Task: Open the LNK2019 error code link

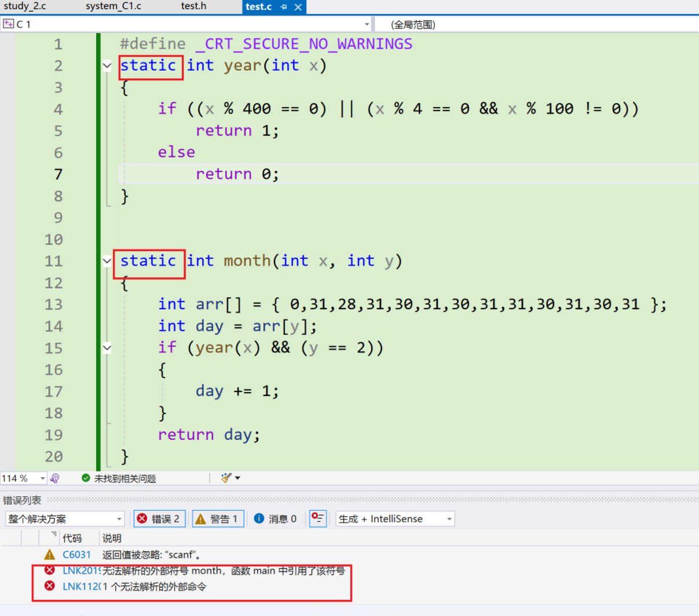Action: coord(82,571)
